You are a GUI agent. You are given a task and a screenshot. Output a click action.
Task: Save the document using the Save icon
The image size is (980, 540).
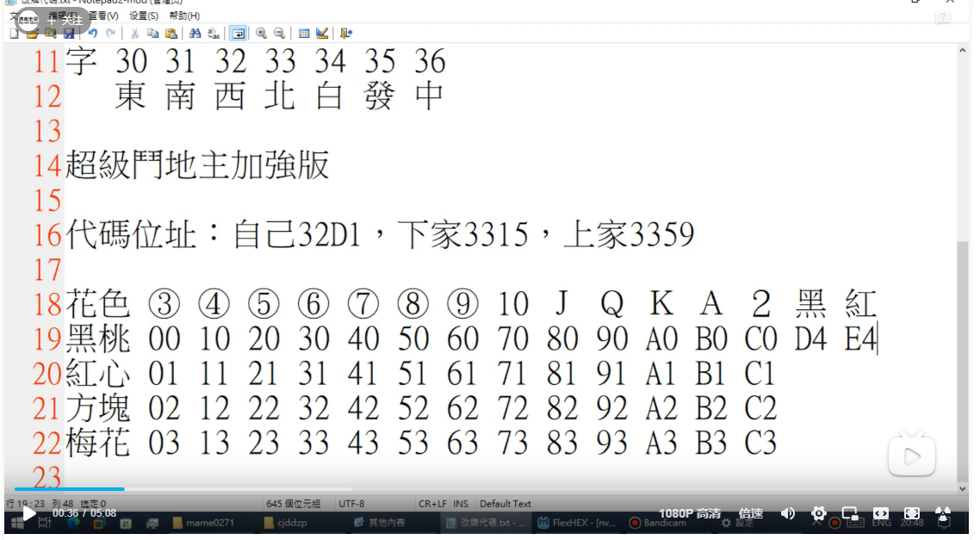pos(68,32)
